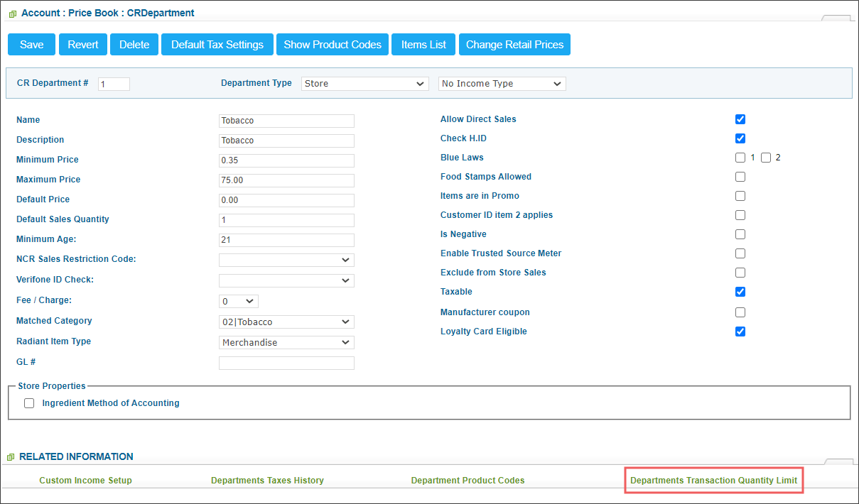Image resolution: width=859 pixels, height=504 pixels.
Task: Toggle the Loyalty Card Eligible checkbox
Action: [x=740, y=331]
